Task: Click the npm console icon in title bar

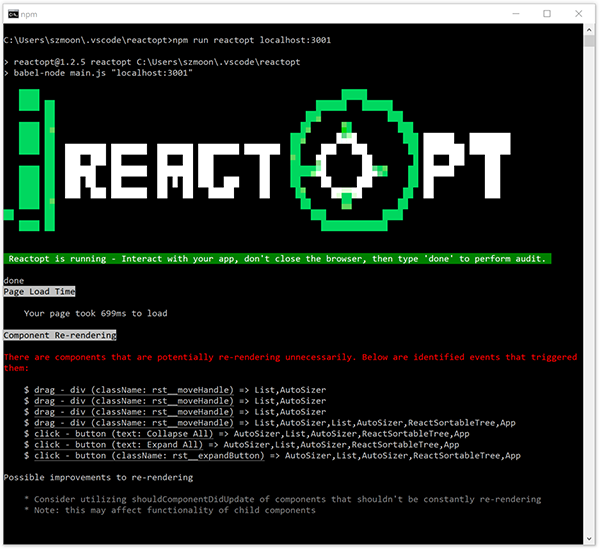Action: click(x=13, y=14)
